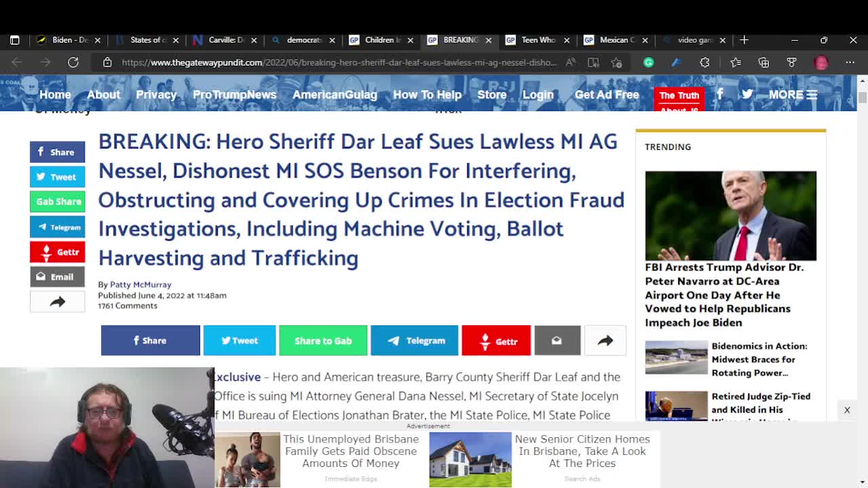Click wide Gettr button below byline
Image resolution: width=868 pixels, height=488 pixels.
point(496,340)
